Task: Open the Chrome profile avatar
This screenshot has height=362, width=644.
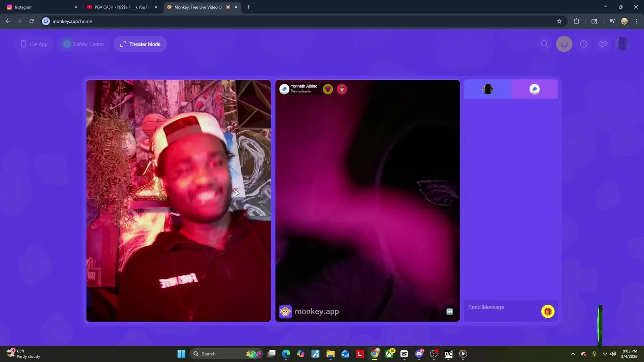Action: [624, 21]
